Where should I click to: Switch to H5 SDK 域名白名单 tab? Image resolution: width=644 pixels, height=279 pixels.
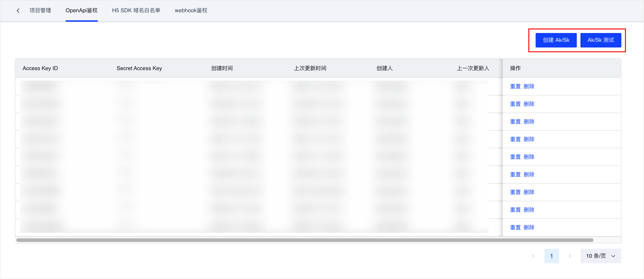pos(136,10)
